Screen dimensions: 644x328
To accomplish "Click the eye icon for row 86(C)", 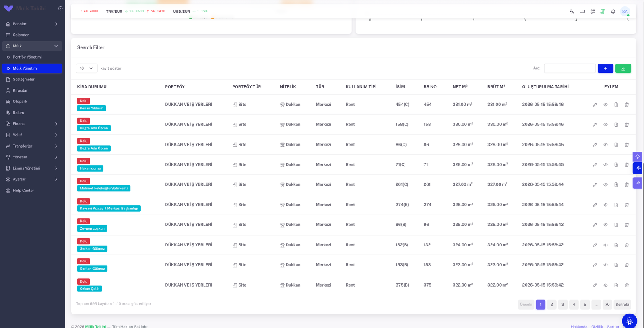I will click(x=605, y=145).
